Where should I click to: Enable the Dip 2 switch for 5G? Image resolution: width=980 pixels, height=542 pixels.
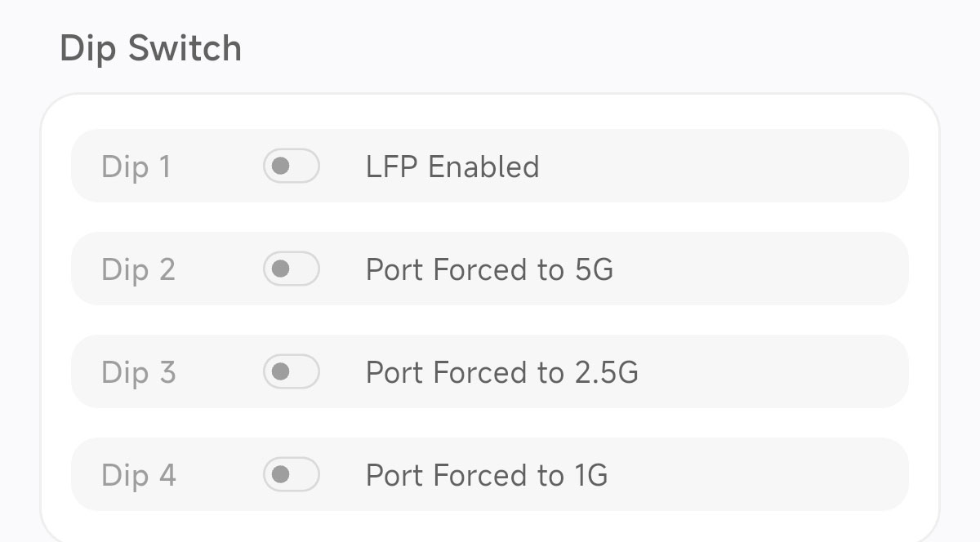(x=291, y=269)
